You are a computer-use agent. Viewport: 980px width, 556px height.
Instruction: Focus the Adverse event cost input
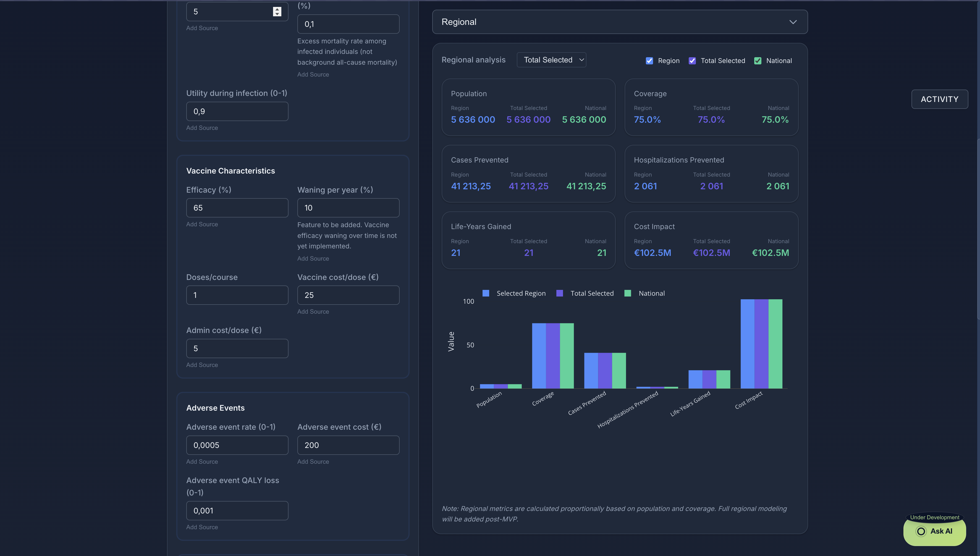pos(348,445)
